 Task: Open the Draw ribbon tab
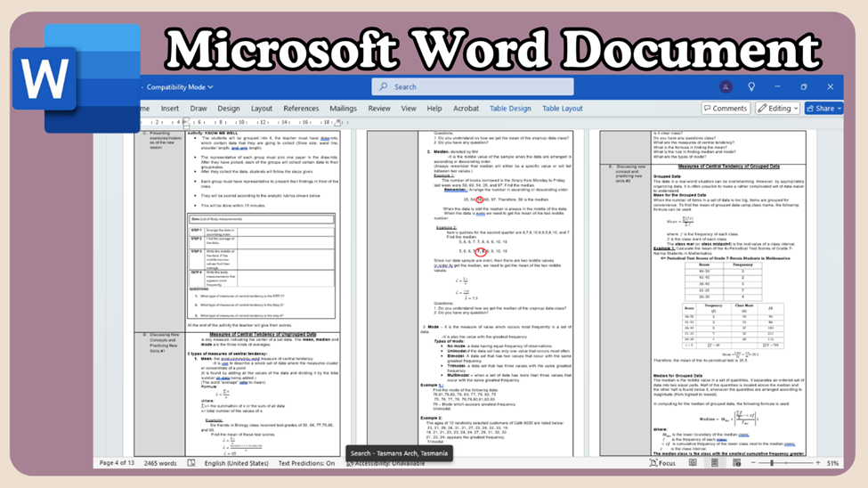pos(199,109)
